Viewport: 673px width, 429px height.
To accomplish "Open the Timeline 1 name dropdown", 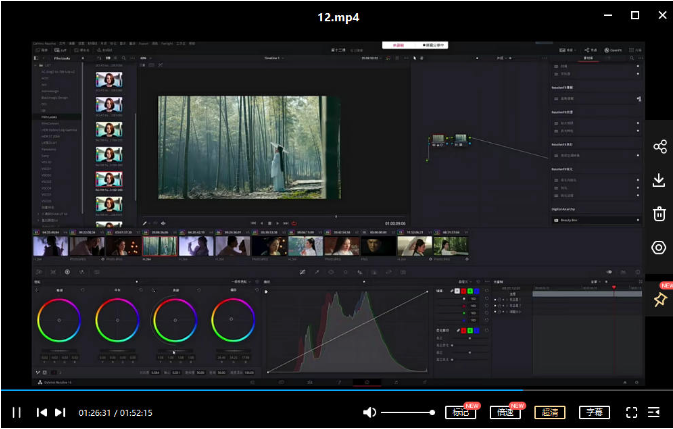I will coord(274,58).
